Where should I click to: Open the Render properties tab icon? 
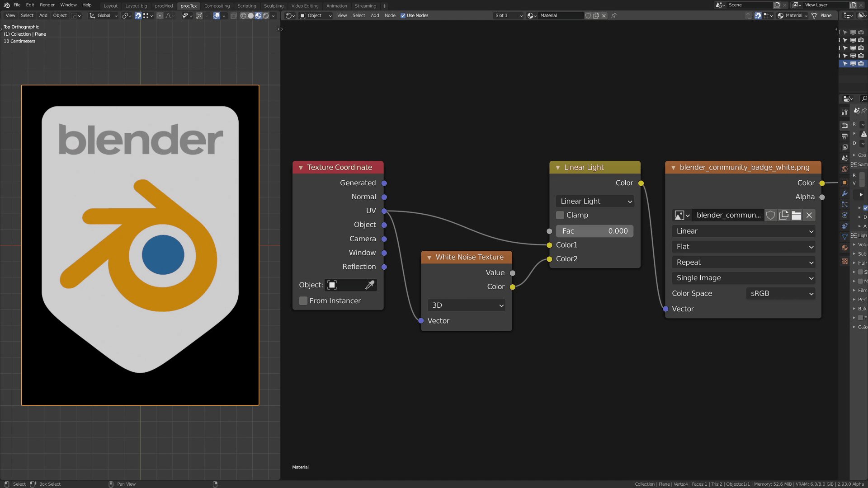pyautogui.click(x=844, y=125)
